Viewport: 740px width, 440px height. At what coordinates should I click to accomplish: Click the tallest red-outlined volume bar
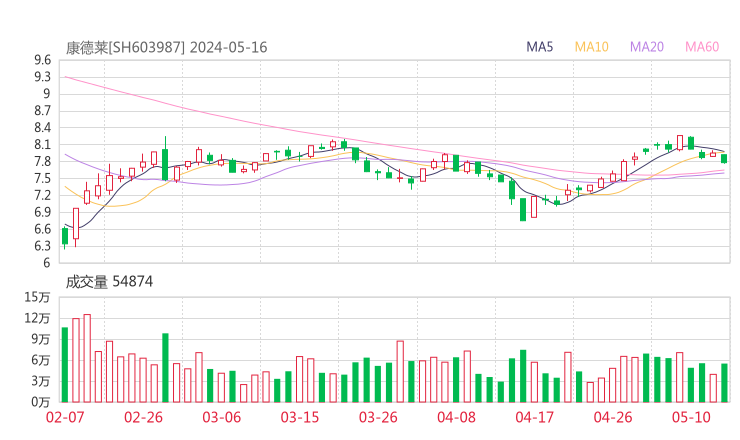(87, 358)
